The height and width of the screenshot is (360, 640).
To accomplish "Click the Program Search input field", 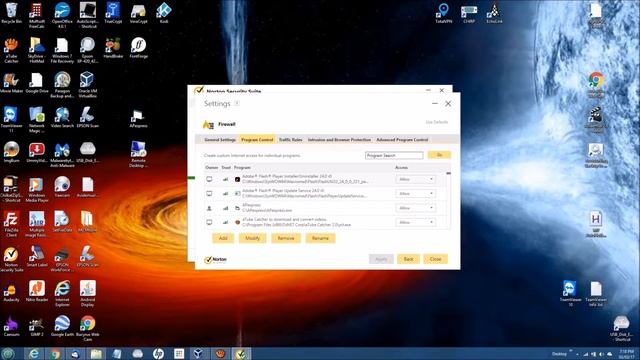I will (x=394, y=155).
